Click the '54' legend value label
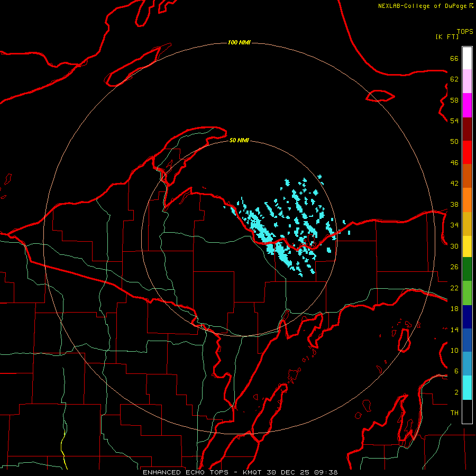 (x=454, y=121)
